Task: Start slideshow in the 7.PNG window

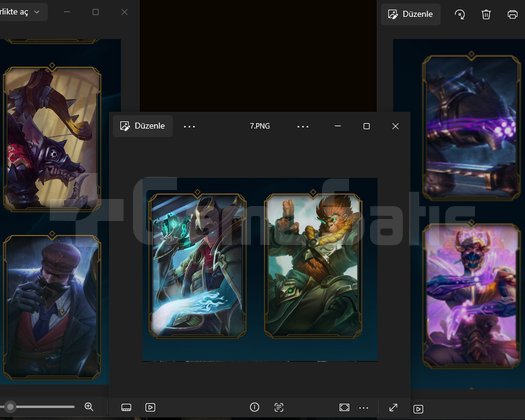Action: pos(150,407)
